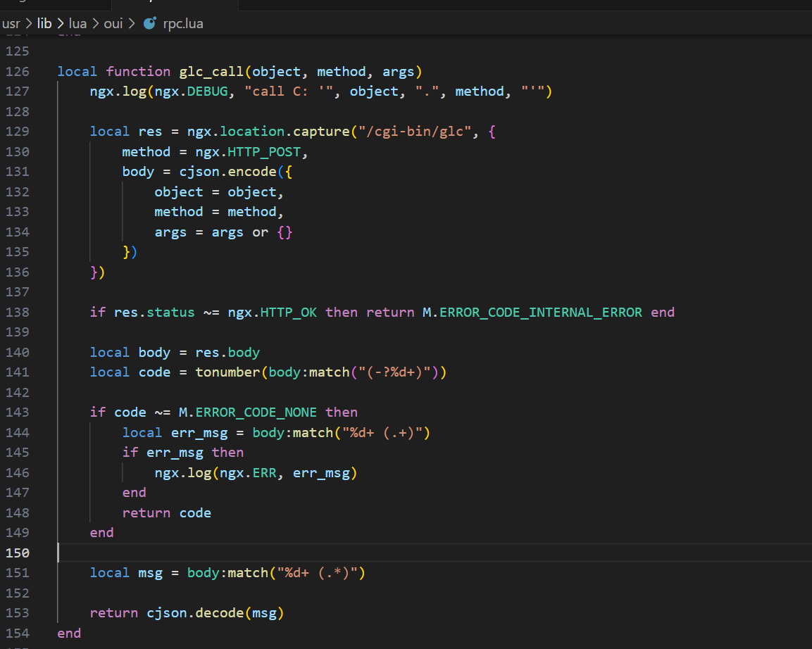
Task: Click the chevron between lua and oui
Action: (x=95, y=24)
